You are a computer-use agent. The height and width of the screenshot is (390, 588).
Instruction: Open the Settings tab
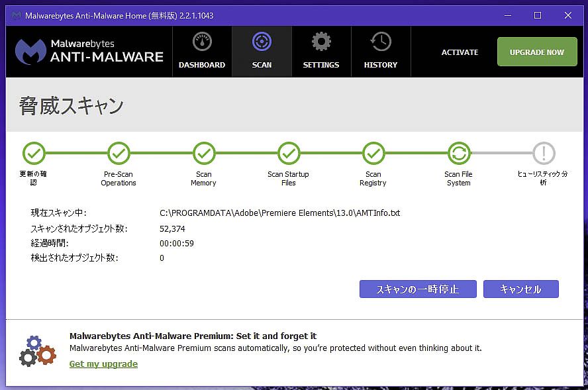click(x=321, y=52)
